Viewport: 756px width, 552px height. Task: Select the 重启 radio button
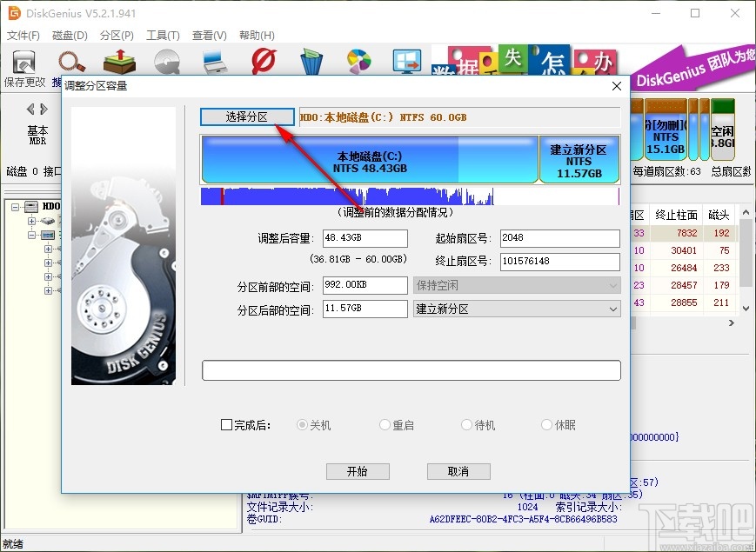click(x=384, y=424)
